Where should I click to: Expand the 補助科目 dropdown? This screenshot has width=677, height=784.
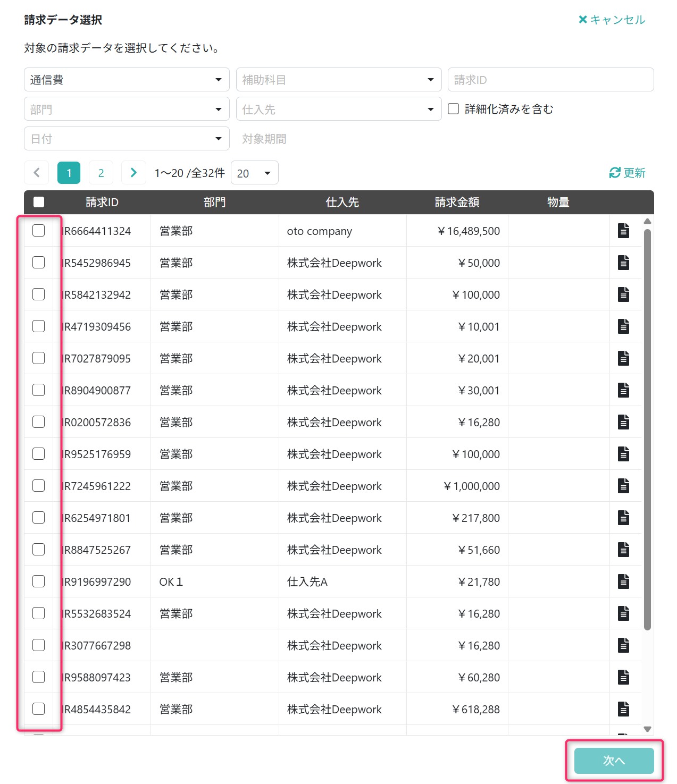coord(338,80)
